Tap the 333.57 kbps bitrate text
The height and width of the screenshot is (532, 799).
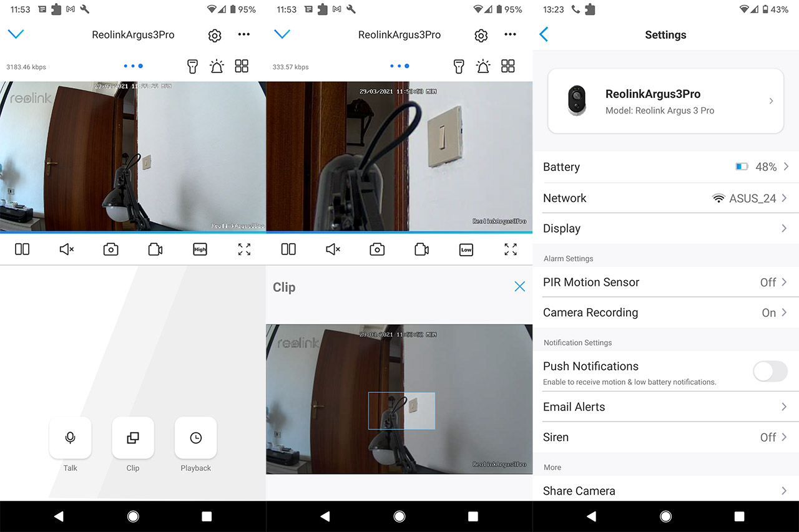click(291, 67)
